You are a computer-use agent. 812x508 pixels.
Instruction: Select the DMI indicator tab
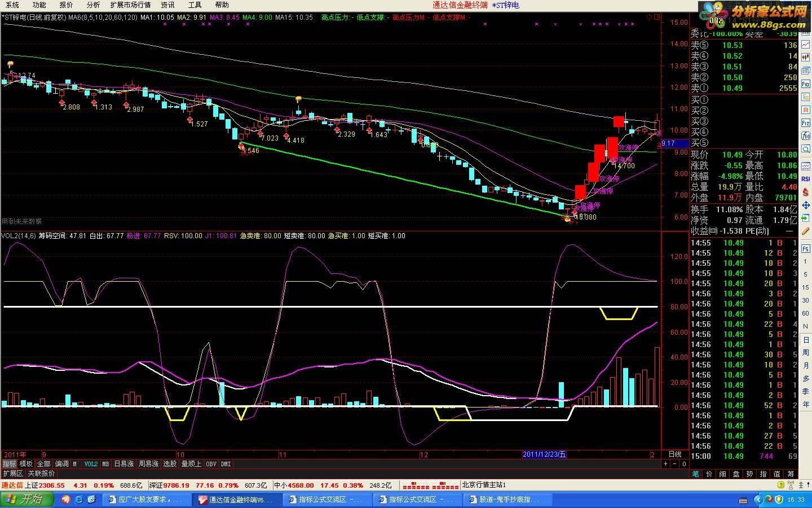[226, 464]
